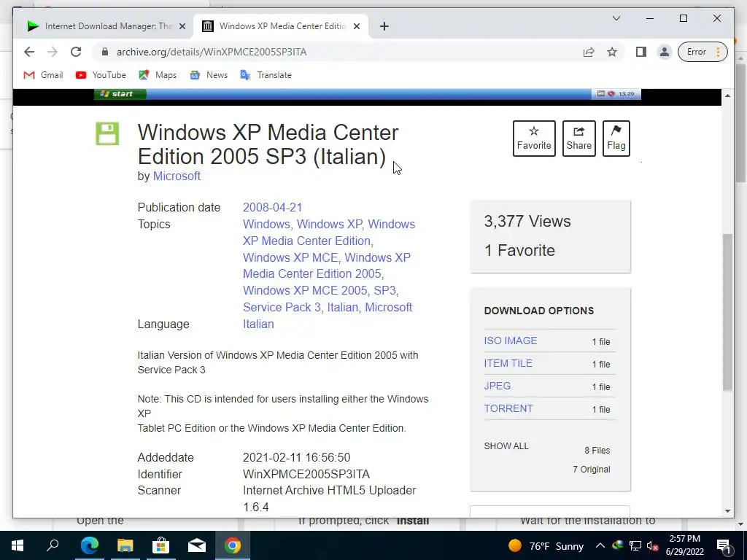Click the page scrollbar down arrow

point(727,511)
